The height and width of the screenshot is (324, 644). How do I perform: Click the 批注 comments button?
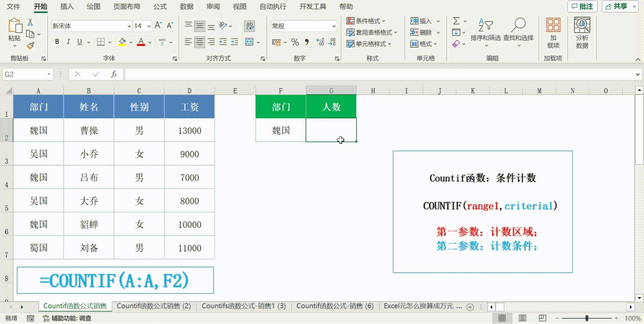click(x=582, y=6)
